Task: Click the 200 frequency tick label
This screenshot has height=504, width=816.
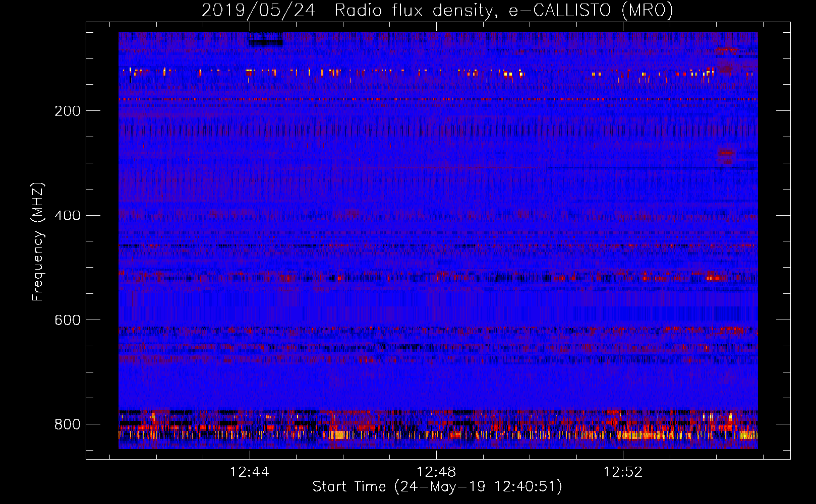Action: point(68,111)
